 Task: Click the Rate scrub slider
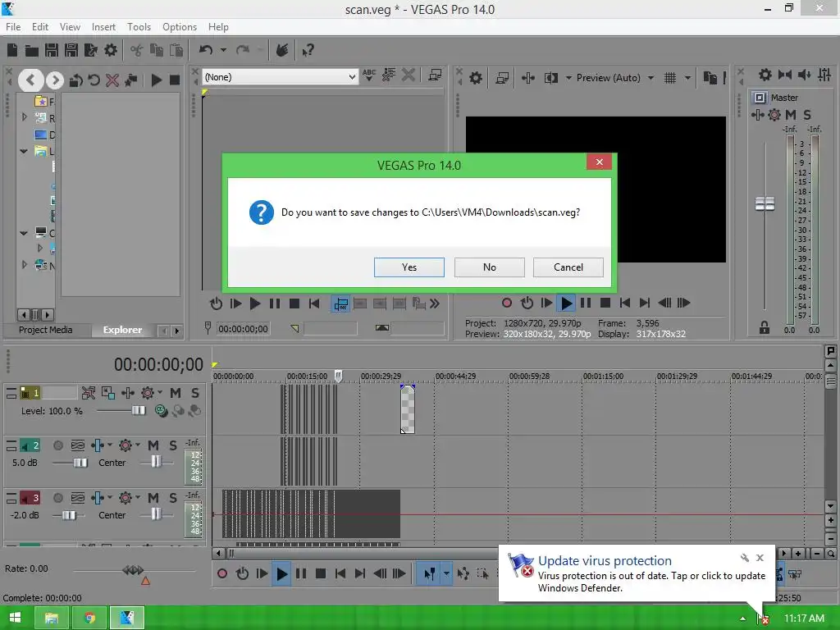pos(134,570)
